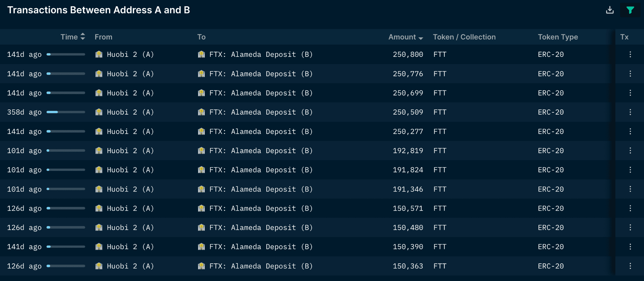Open FTX: Alameda Deposit (B) in 150,480 row
The image size is (644, 281).
(261, 228)
